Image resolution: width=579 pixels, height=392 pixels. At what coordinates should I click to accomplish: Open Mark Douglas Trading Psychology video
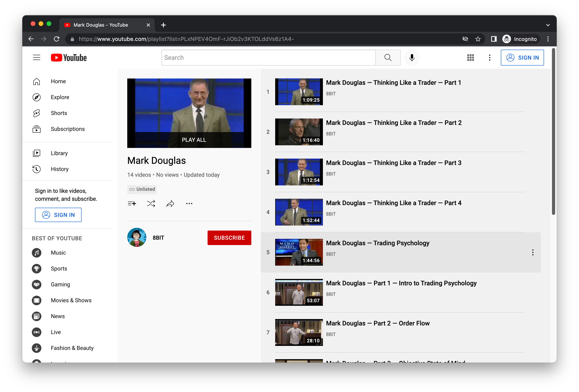pyautogui.click(x=377, y=243)
